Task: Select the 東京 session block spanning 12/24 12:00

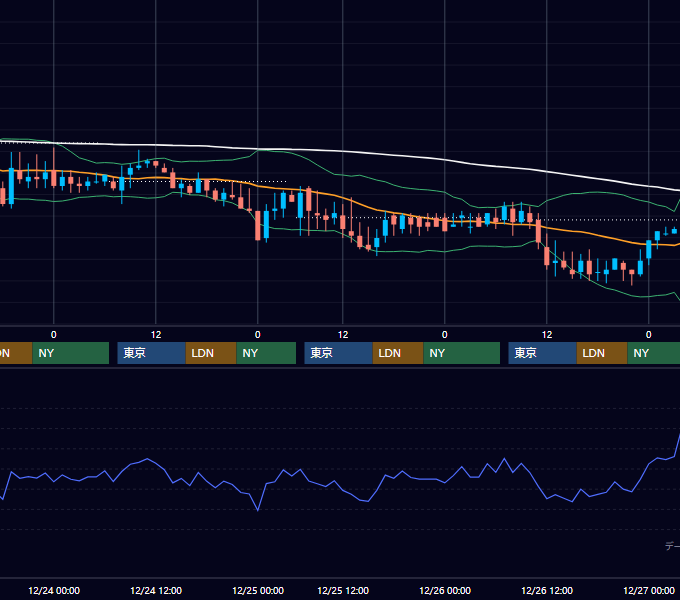Action: (152, 353)
